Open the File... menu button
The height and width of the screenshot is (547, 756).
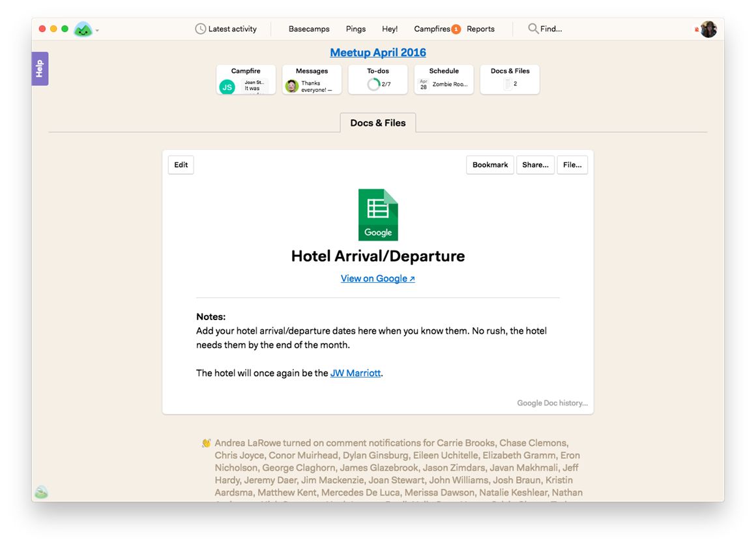coord(572,165)
